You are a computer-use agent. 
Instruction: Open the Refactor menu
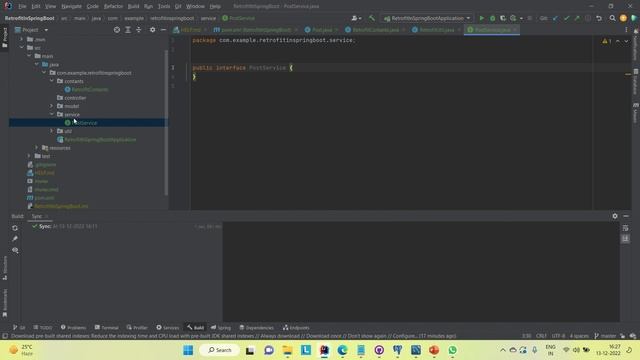tap(113, 7)
